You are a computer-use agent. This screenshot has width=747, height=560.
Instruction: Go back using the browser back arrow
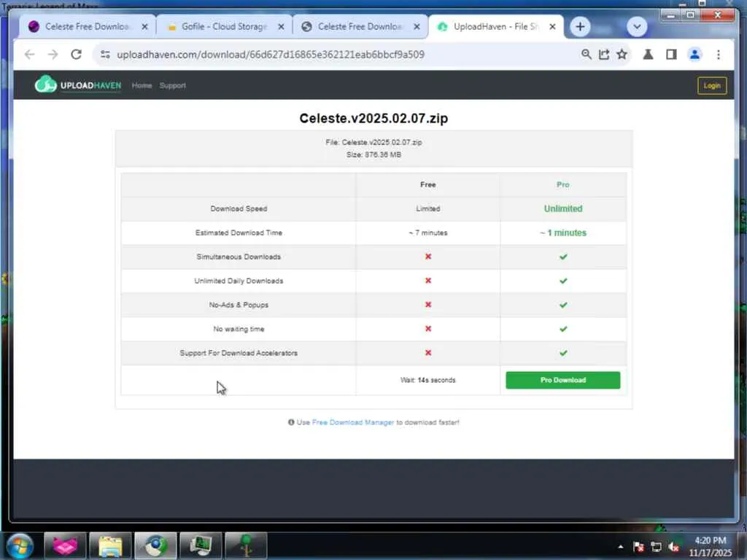point(29,55)
